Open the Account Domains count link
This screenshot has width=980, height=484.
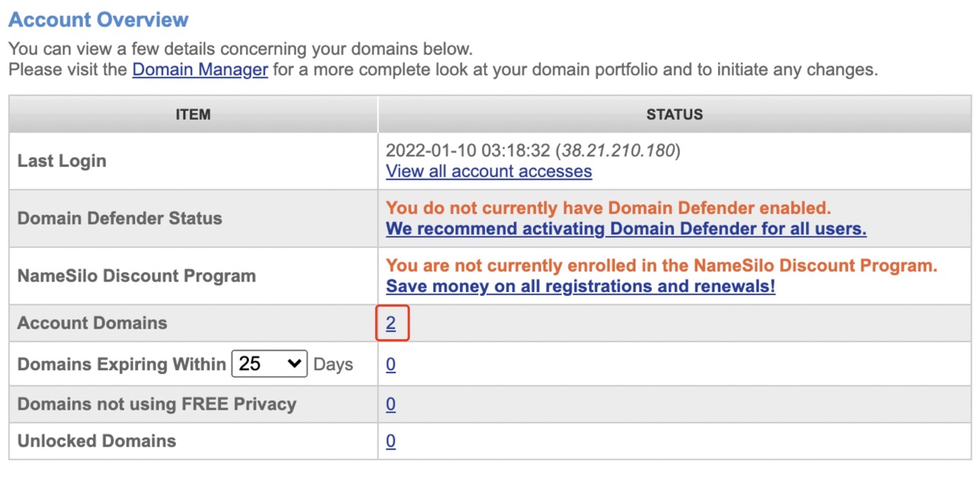[391, 324]
